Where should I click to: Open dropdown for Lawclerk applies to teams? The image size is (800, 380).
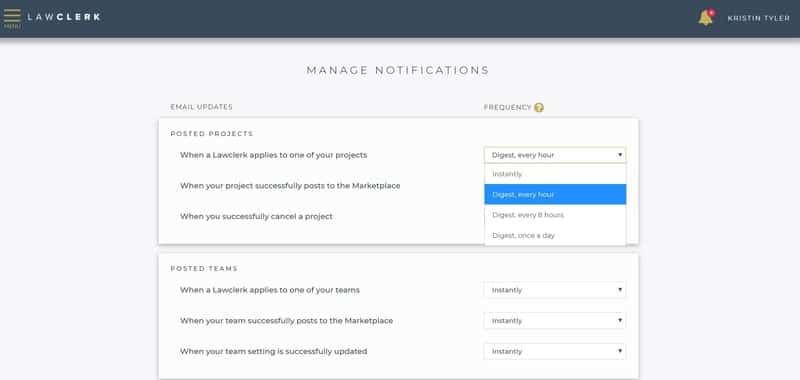[x=555, y=290]
